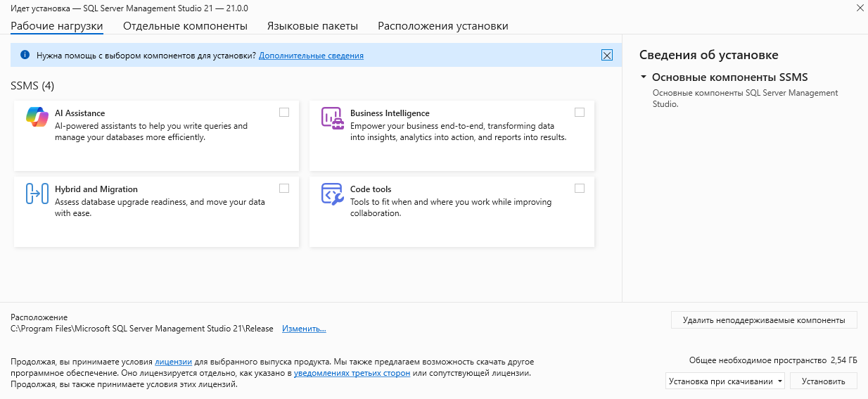Open the Установка при скачивании dropdown
The image size is (868, 399).
725,381
